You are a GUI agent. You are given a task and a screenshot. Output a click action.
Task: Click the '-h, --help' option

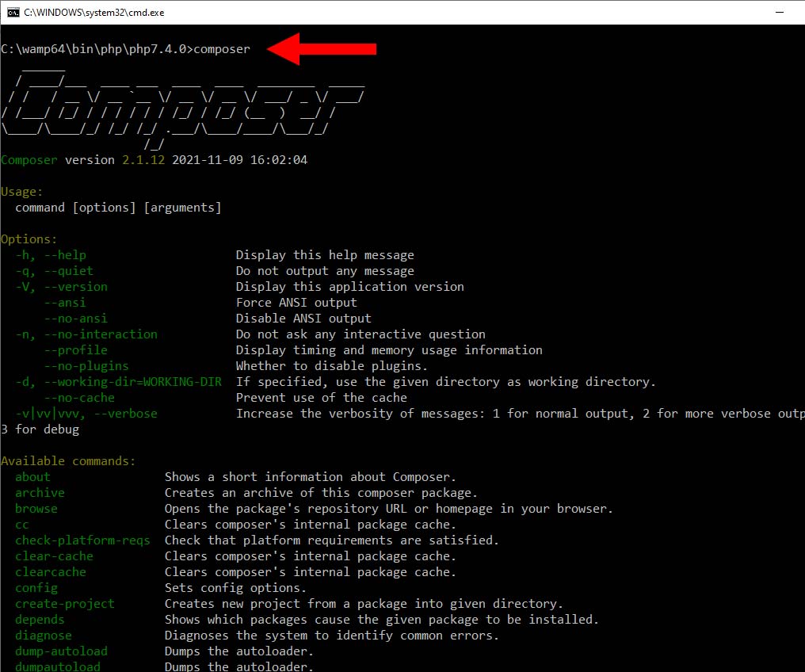click(51, 255)
